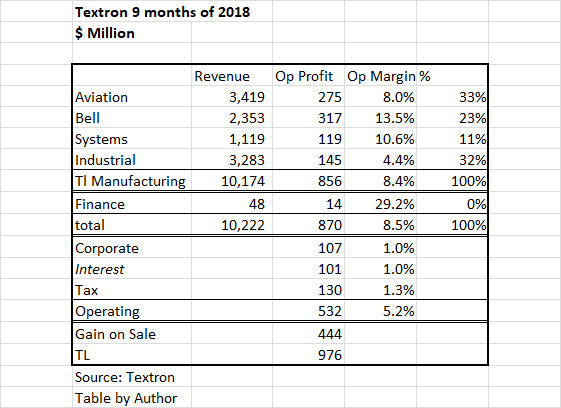This screenshot has height=408, width=561.
Task: Select TL value cell 976
Action: click(x=308, y=355)
